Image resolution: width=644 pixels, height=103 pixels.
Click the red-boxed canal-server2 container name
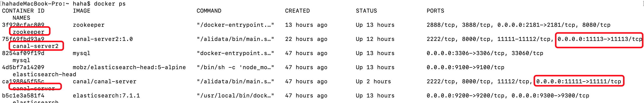tap(36, 46)
